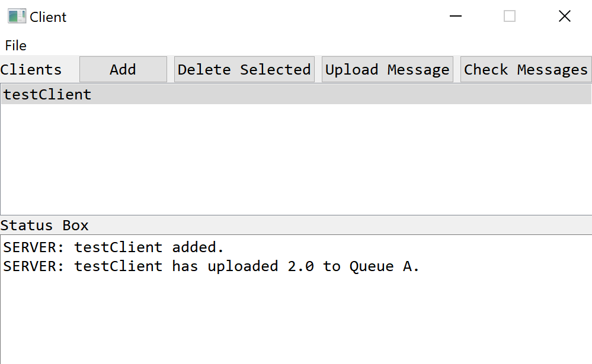
Task: Select testClient in the clients list
Action: 47,95
